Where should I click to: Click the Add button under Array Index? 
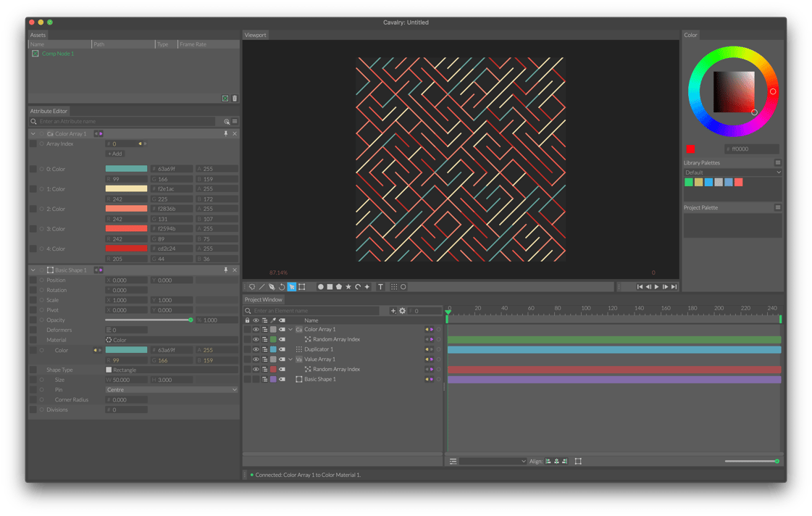[x=115, y=153]
